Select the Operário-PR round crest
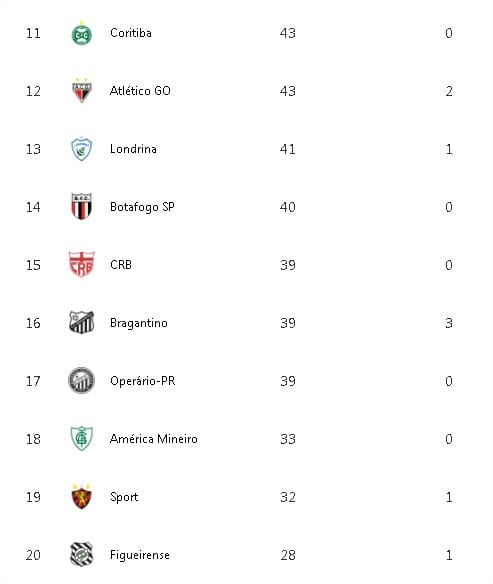493x584 pixels. point(82,380)
